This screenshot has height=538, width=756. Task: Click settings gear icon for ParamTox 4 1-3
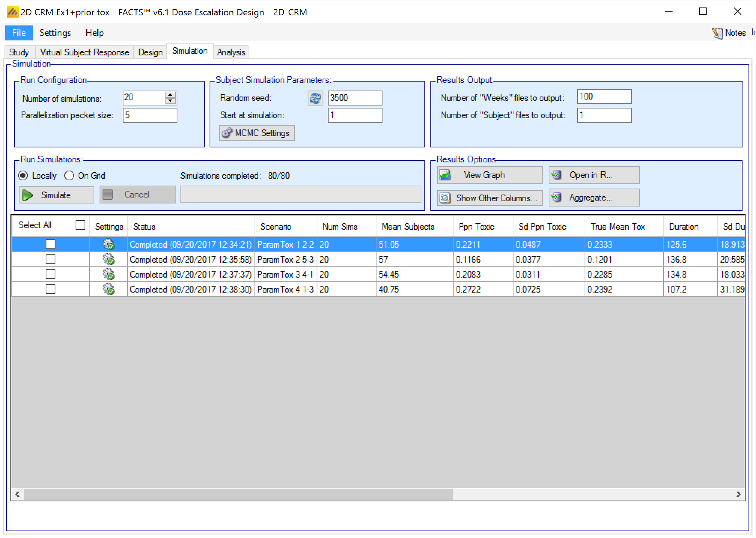point(109,289)
